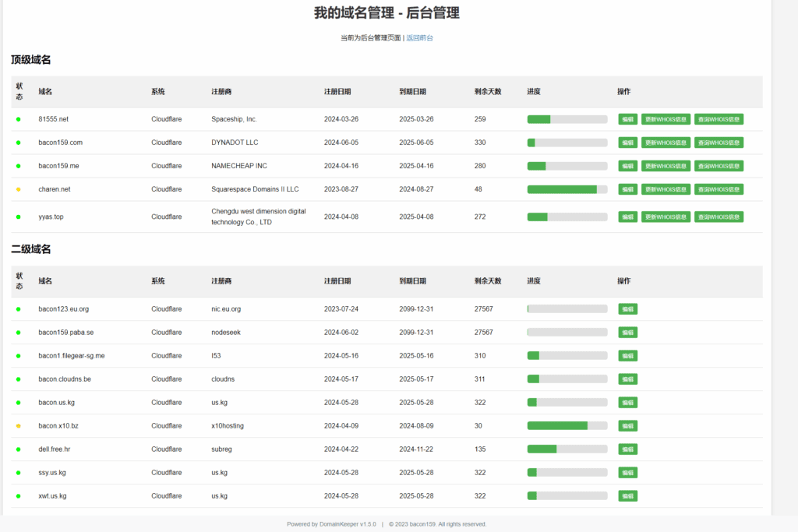Edit the bacon.x10.bz subdomain row
Screen dimensions: 798x532
(x=627, y=426)
